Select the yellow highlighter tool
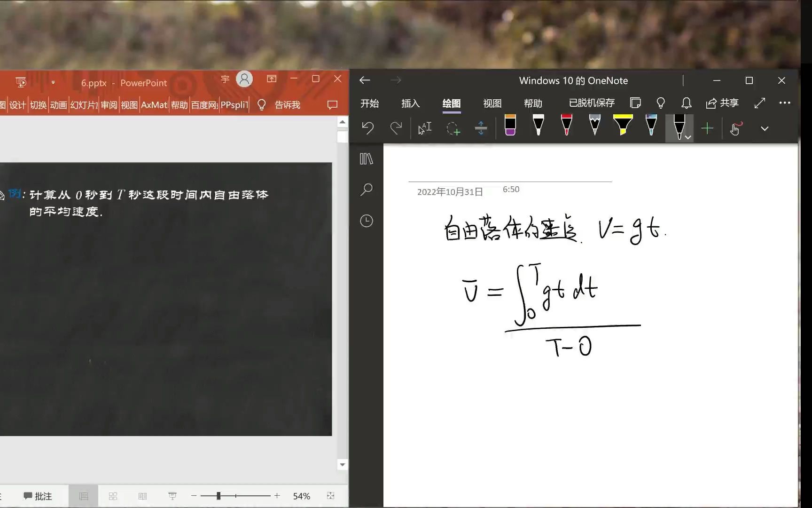 623,126
